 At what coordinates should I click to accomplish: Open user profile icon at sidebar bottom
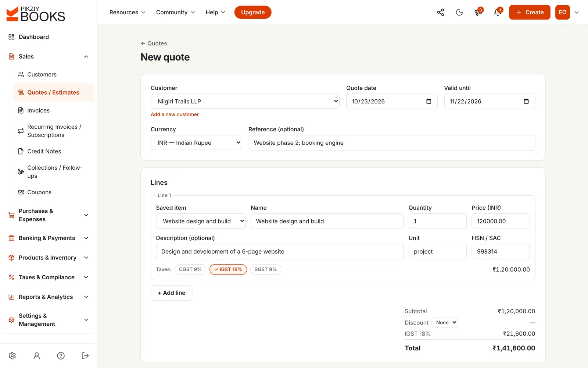37,355
